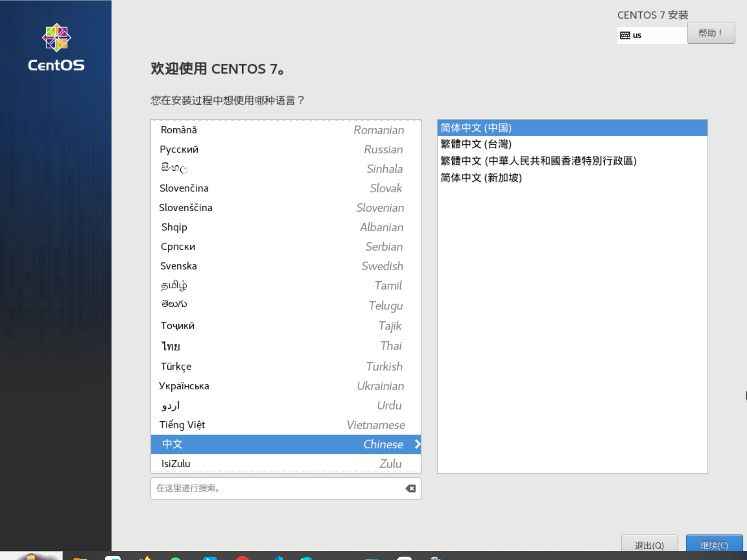Select 繁體中文 (中華人民共和國香港特別行政區) locale
Viewport: 747px width, 560px height.
pos(572,161)
